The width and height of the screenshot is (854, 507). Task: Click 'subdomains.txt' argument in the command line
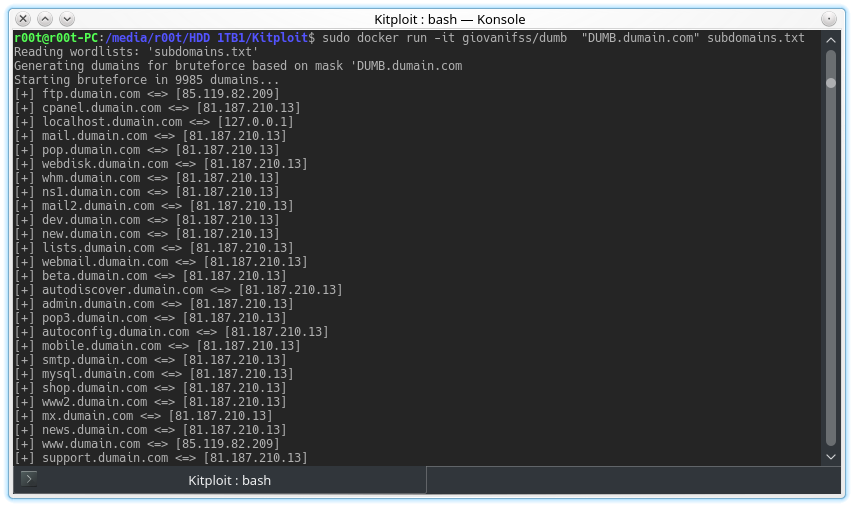755,38
